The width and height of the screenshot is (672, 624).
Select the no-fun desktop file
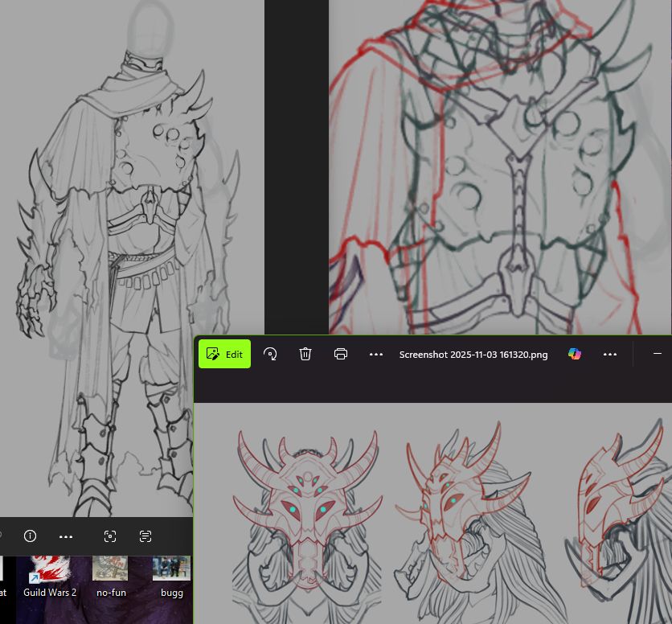click(x=111, y=577)
